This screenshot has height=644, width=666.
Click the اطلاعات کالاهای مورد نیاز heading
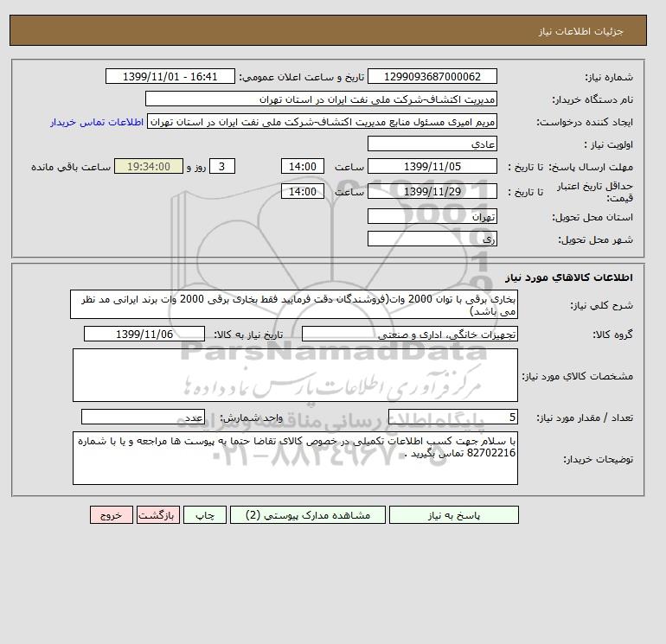[x=569, y=277]
